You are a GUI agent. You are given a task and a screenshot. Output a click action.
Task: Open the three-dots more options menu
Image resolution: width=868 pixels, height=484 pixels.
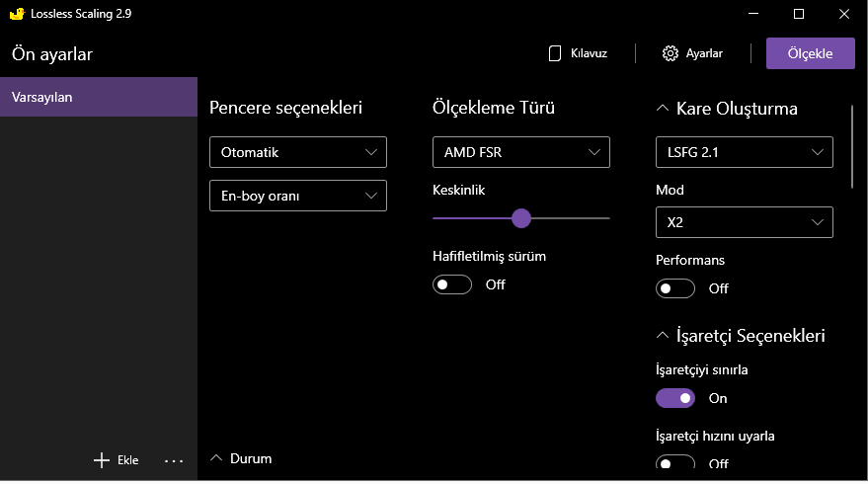click(x=174, y=460)
